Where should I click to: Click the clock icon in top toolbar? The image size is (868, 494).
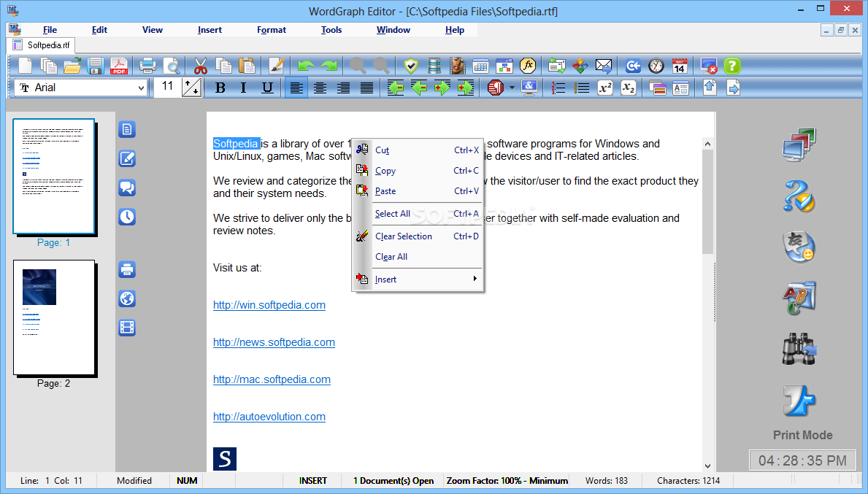tap(656, 66)
